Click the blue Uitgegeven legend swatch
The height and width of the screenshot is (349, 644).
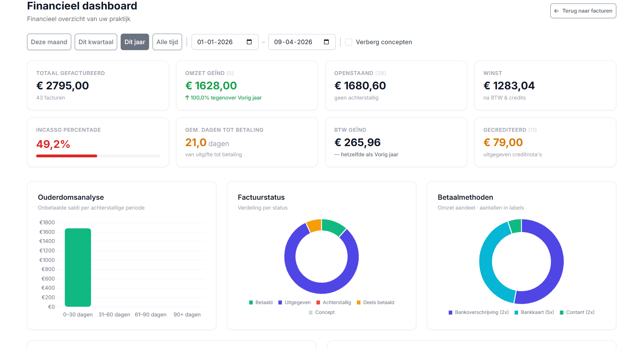click(280, 302)
